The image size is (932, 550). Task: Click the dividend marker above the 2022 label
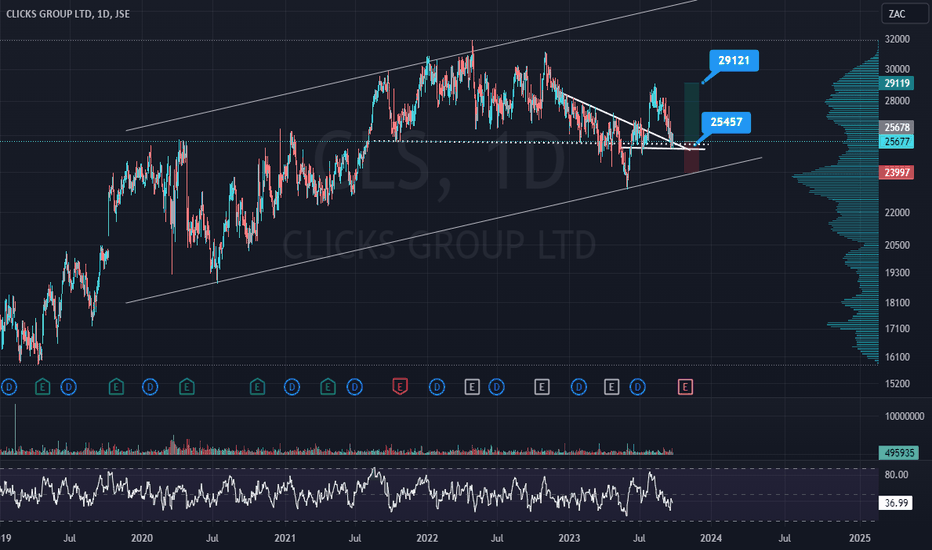[437, 388]
